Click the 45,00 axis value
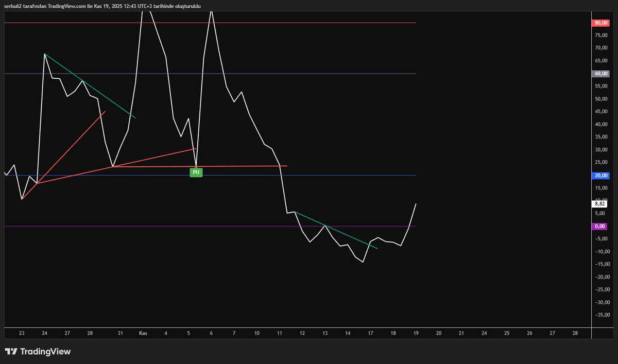The width and height of the screenshot is (618, 364). [x=600, y=112]
